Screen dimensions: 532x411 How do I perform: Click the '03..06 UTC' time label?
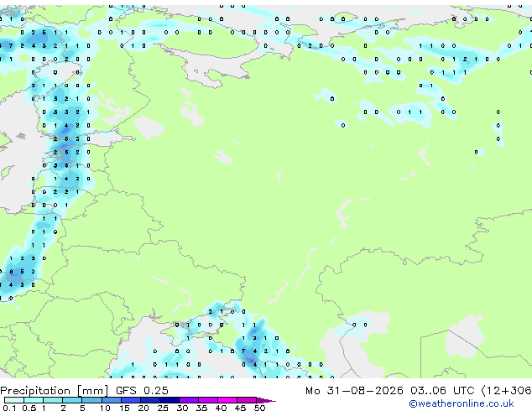442,391
